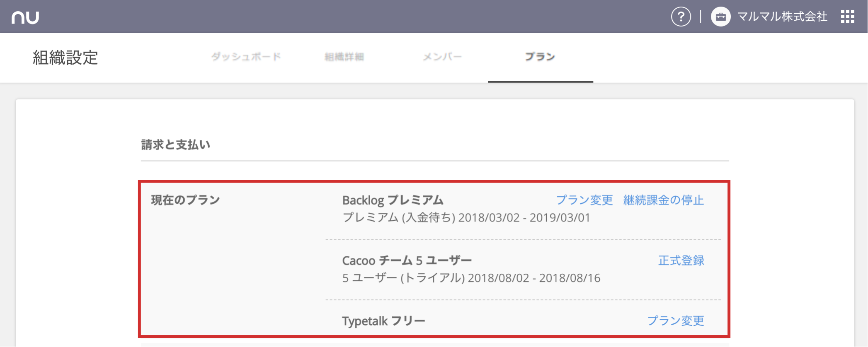
Task: Click the Nulab logo in header
Action: tap(25, 17)
